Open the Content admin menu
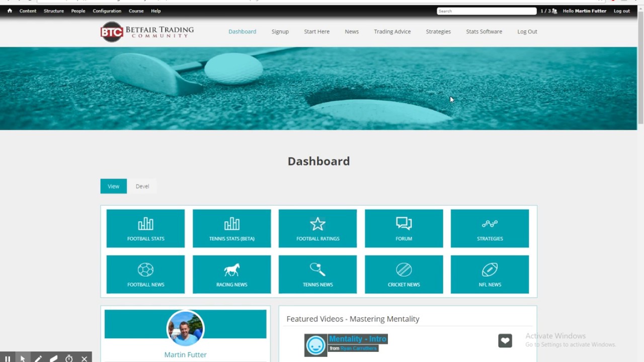This screenshot has width=644, height=362. (28, 11)
